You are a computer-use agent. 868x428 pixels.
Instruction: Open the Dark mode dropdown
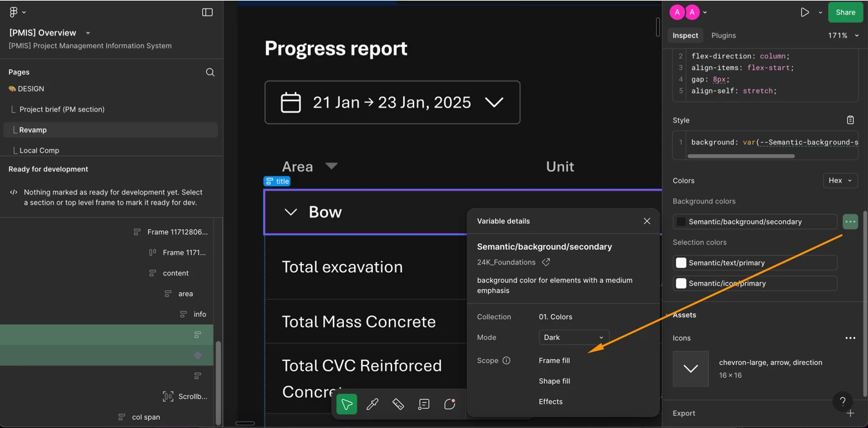pyautogui.click(x=574, y=337)
